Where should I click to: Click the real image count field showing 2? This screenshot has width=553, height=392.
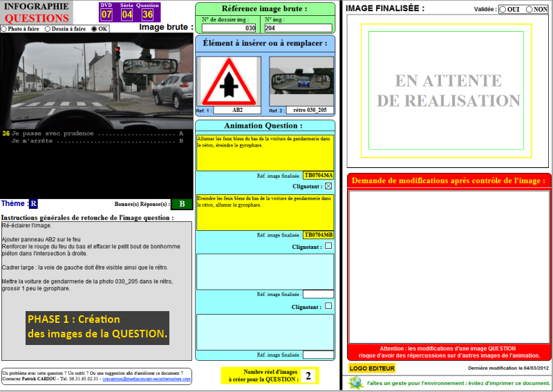(308, 376)
